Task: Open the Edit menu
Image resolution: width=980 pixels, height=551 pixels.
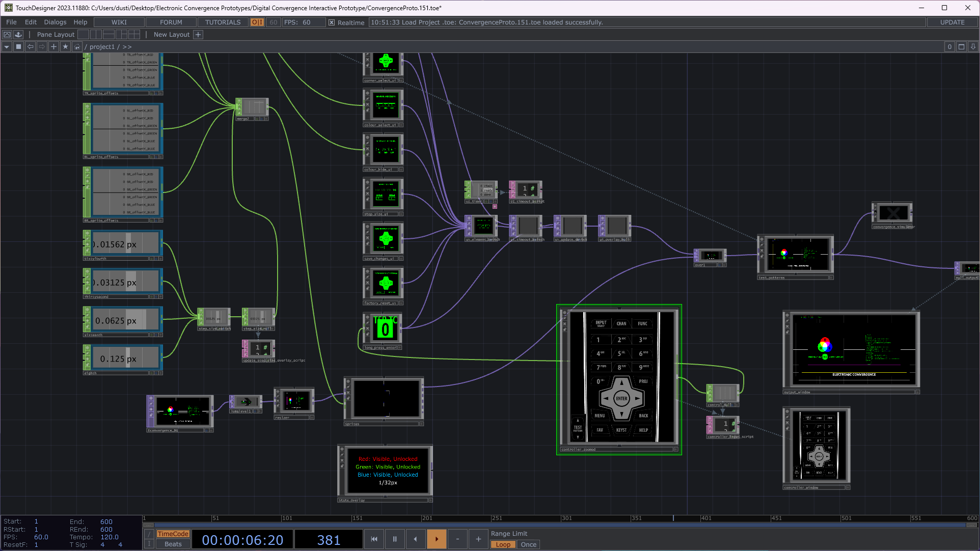Action: pyautogui.click(x=31, y=22)
